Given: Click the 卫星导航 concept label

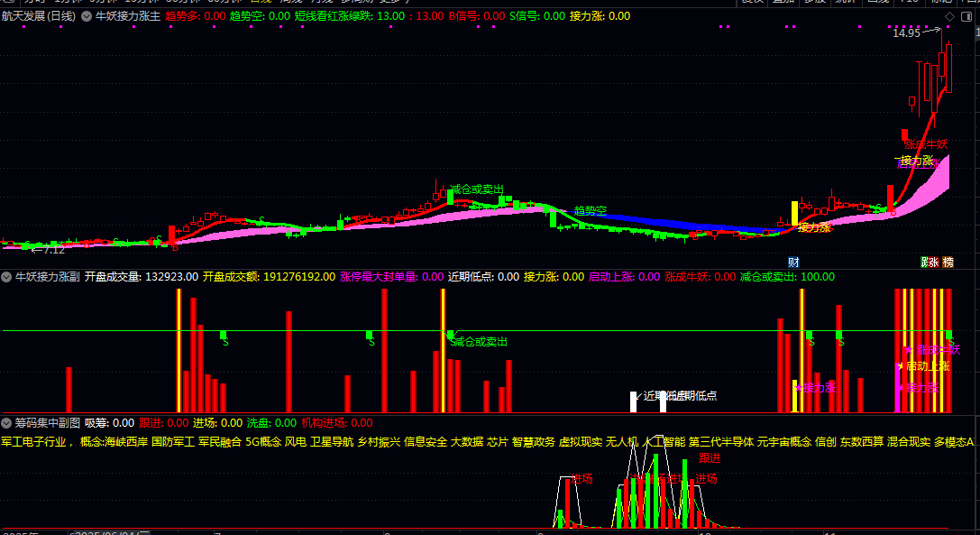Looking at the screenshot, I should click(332, 442).
